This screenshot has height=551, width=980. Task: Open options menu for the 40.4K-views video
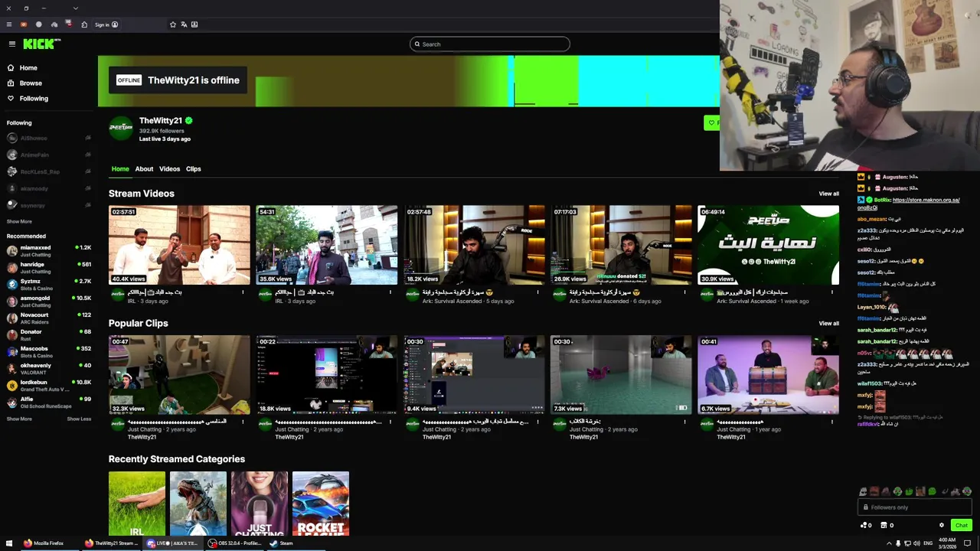tap(243, 292)
